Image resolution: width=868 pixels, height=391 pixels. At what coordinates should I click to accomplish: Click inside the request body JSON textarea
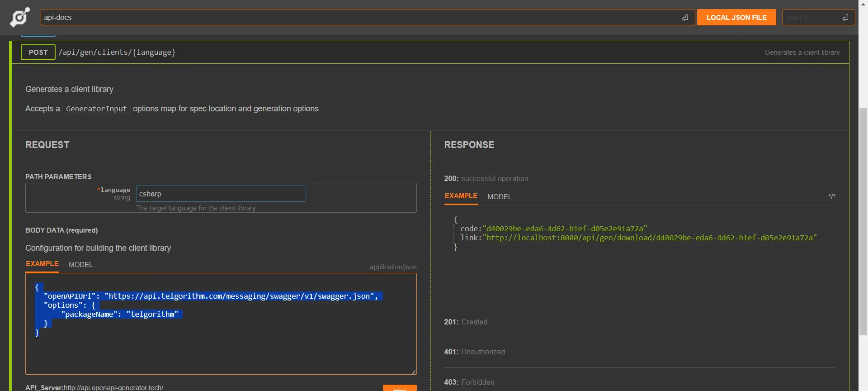point(221,324)
